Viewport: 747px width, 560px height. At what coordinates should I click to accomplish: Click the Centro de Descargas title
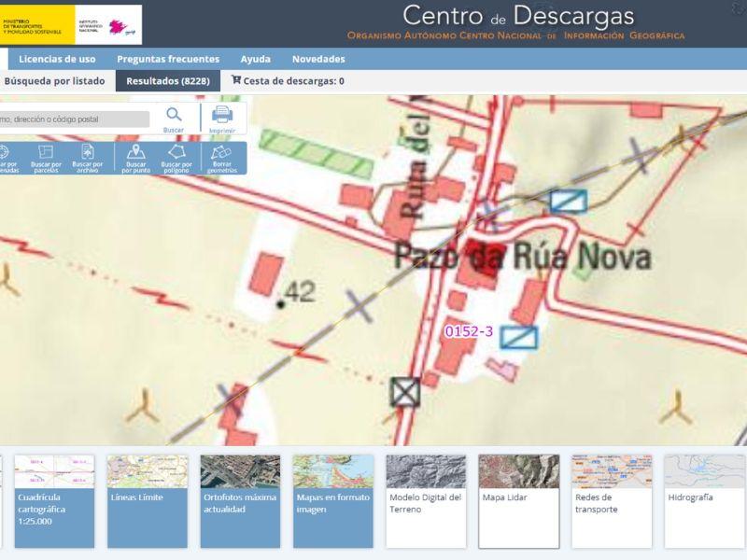[518, 16]
